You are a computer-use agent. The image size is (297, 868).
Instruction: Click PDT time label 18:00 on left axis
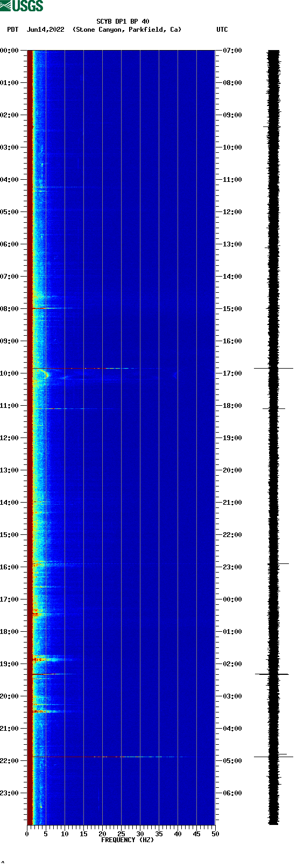[x=10, y=632]
